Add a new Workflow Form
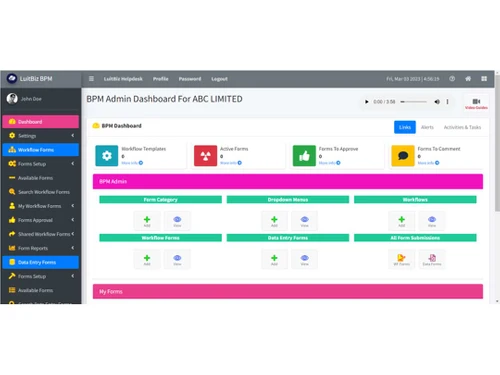Image resolution: width=500 pixels, height=375 pixels. pyautogui.click(x=147, y=259)
